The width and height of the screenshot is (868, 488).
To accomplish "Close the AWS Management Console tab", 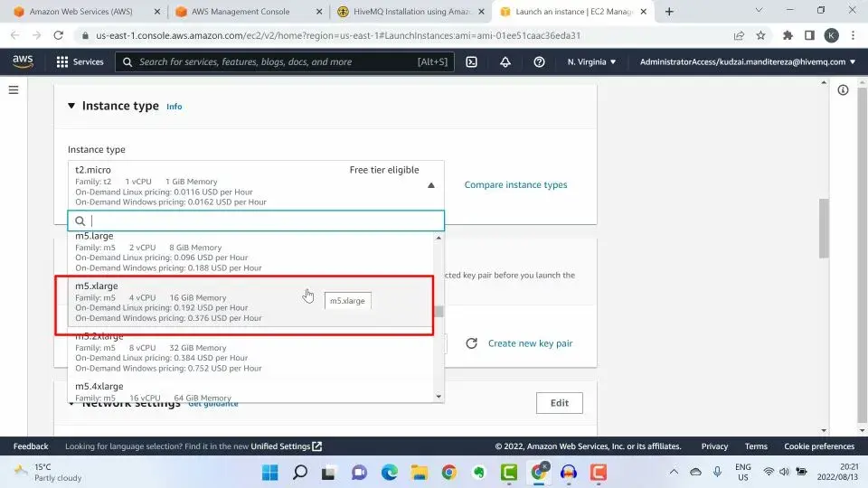I will coord(319,12).
